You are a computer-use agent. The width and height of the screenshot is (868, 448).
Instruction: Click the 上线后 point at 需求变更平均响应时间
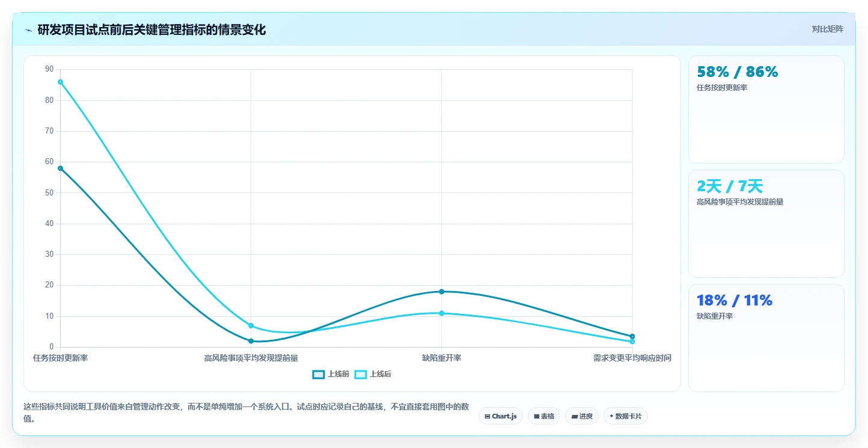click(632, 342)
